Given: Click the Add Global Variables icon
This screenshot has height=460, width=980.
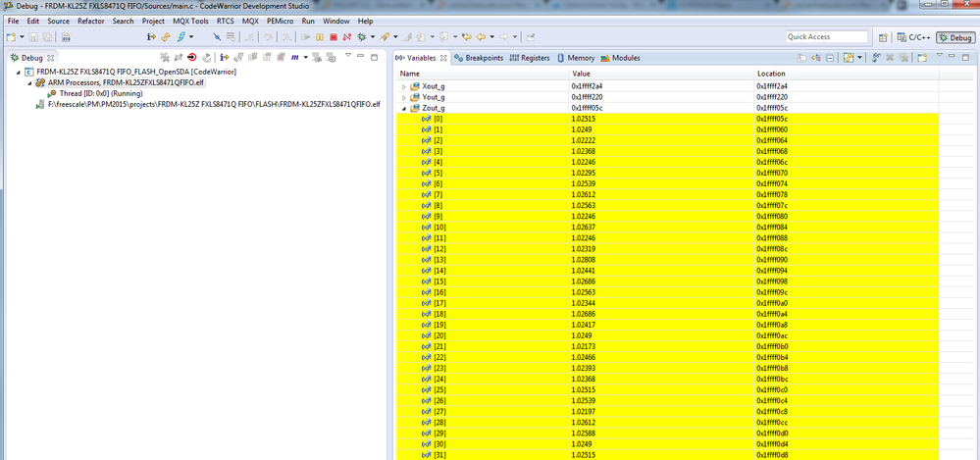Looking at the screenshot, I should click(876, 58).
